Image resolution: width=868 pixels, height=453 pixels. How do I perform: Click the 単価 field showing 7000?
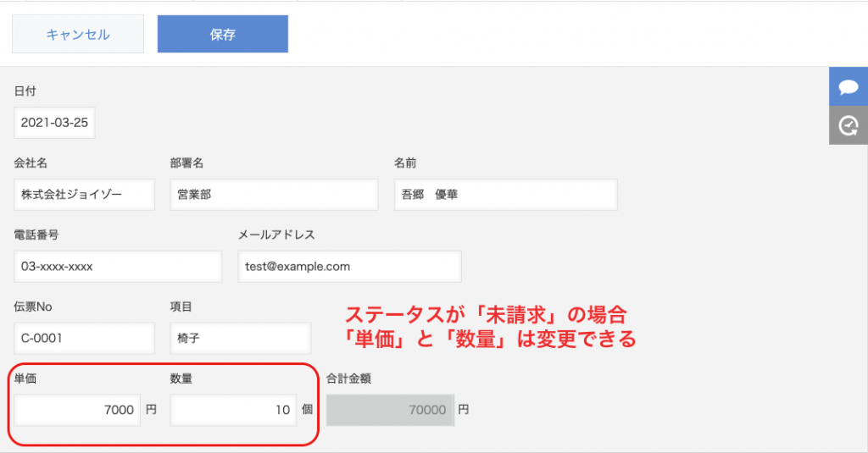tap(77, 411)
